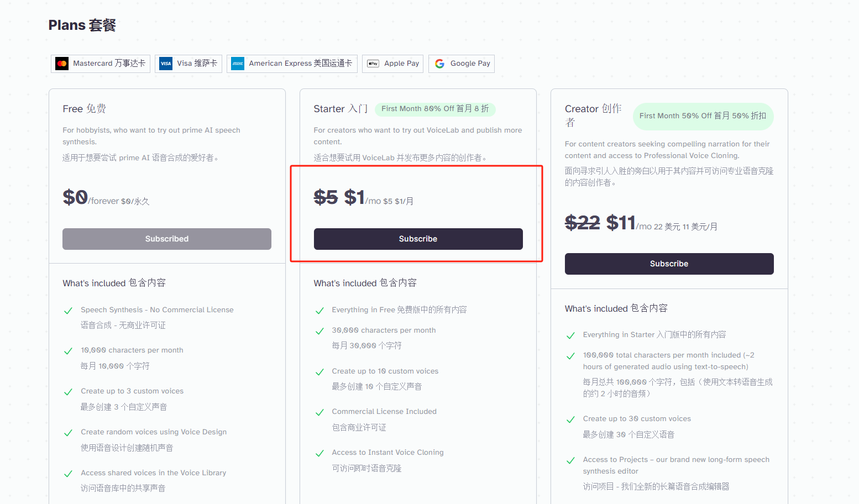
Task: Click 'Access shared voices in the Voice Library' text
Action: (x=154, y=473)
